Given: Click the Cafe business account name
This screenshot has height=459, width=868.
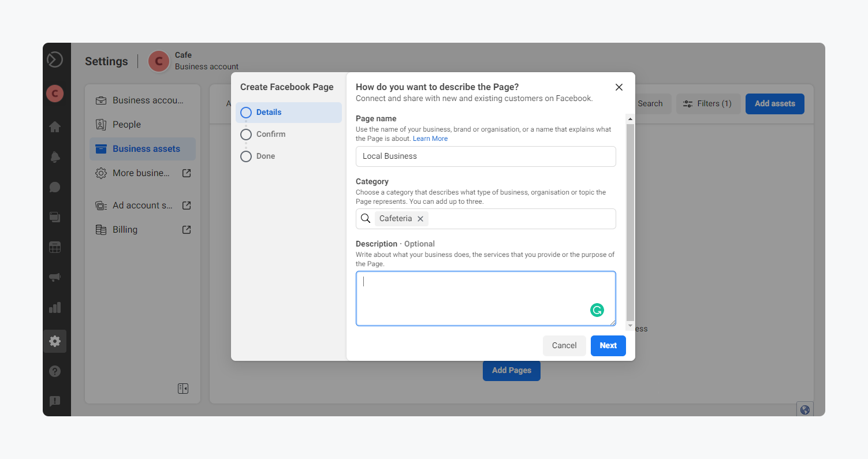Looking at the screenshot, I should click(184, 55).
